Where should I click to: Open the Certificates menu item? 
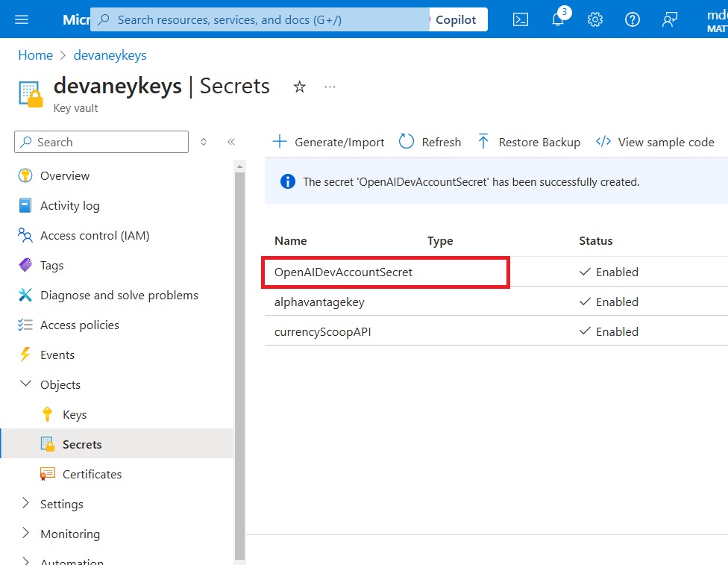point(92,474)
